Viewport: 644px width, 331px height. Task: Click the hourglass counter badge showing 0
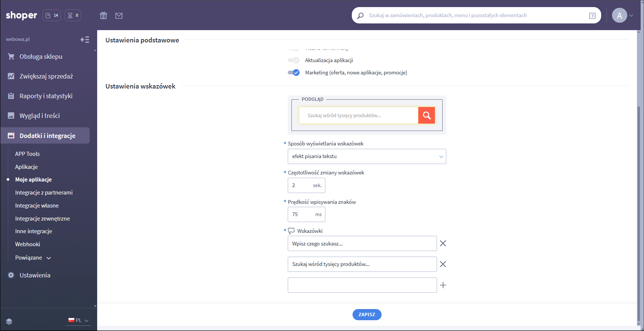click(73, 15)
